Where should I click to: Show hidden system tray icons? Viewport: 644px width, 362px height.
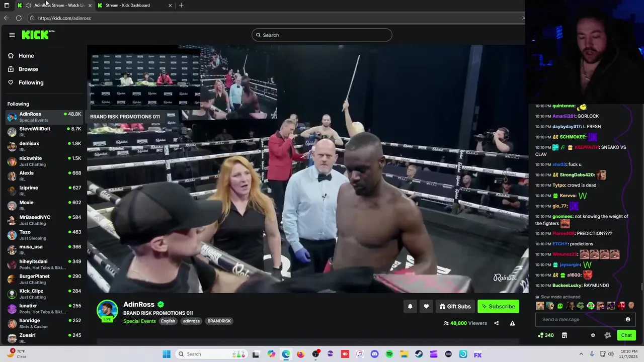[x=581, y=354]
